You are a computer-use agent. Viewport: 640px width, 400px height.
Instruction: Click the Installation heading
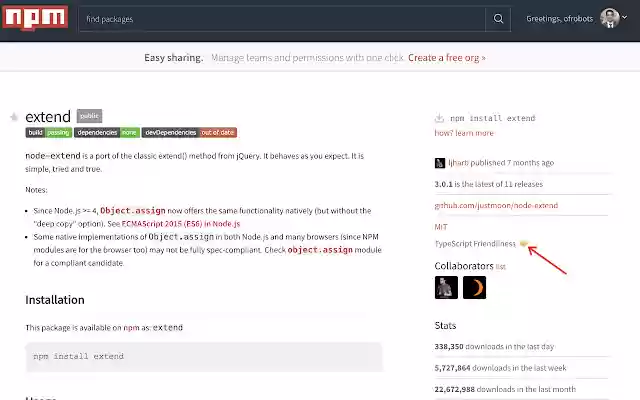[x=55, y=300]
